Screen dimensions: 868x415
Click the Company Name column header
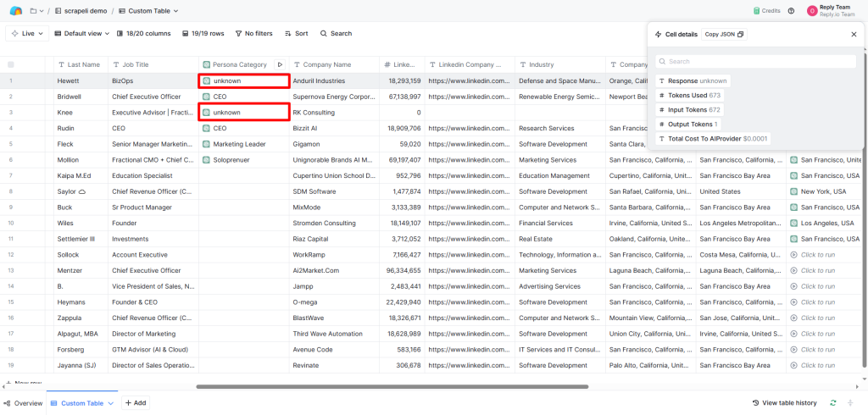[x=334, y=64]
